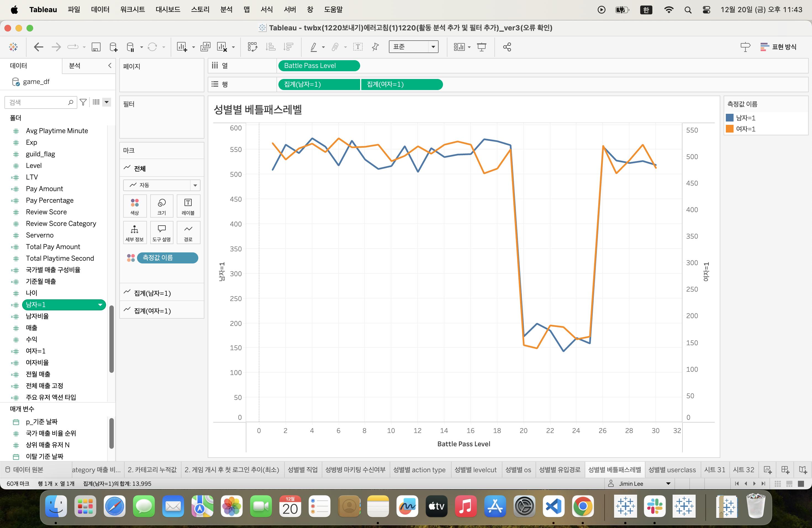Open the Color marks card button
Screen dimensions: 812x528
[x=135, y=206]
